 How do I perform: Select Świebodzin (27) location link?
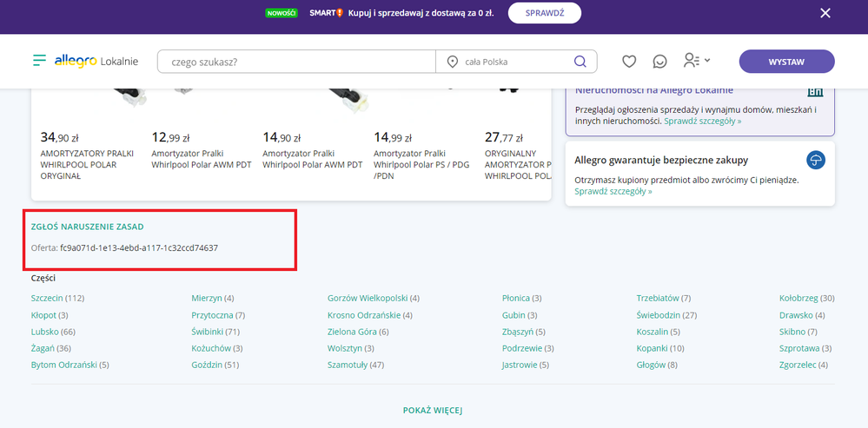666,315
